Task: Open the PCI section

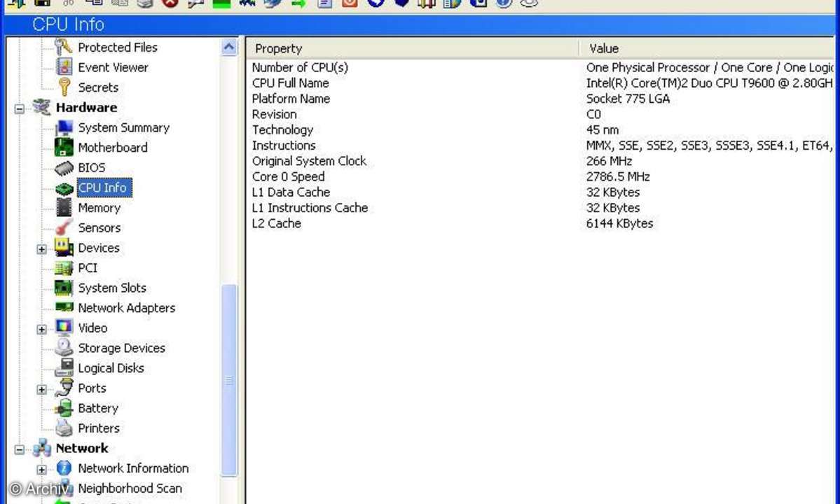Action: pyautogui.click(x=88, y=268)
